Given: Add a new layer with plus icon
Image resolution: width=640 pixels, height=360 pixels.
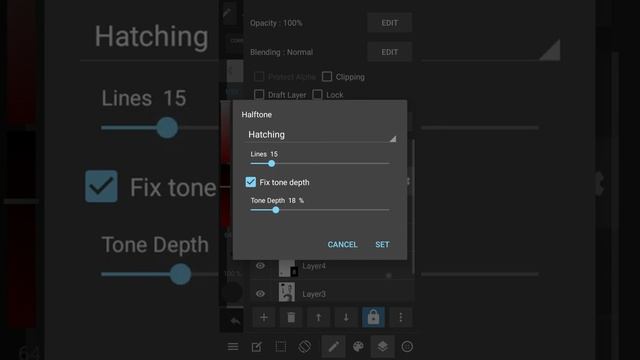Looking at the screenshot, I should (264, 317).
